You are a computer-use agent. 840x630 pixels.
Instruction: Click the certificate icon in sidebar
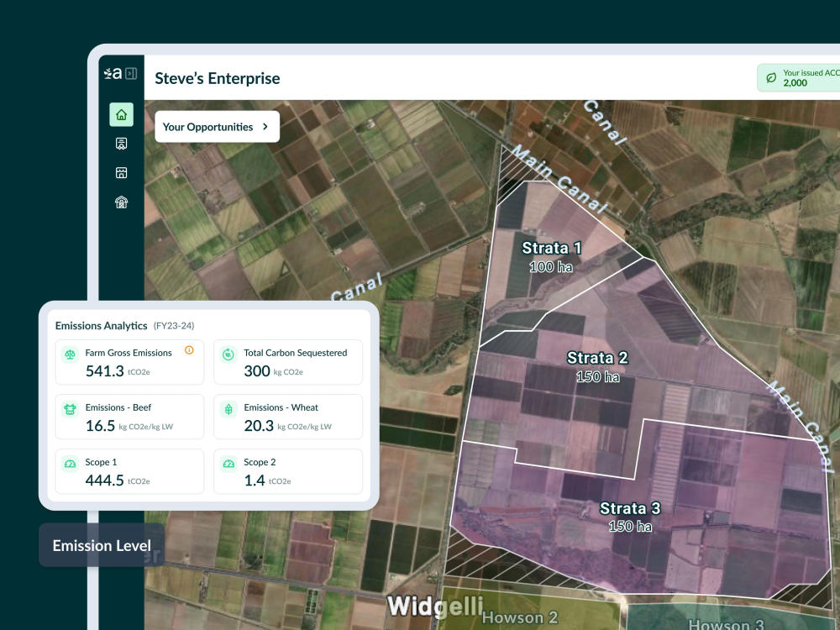pos(122,144)
